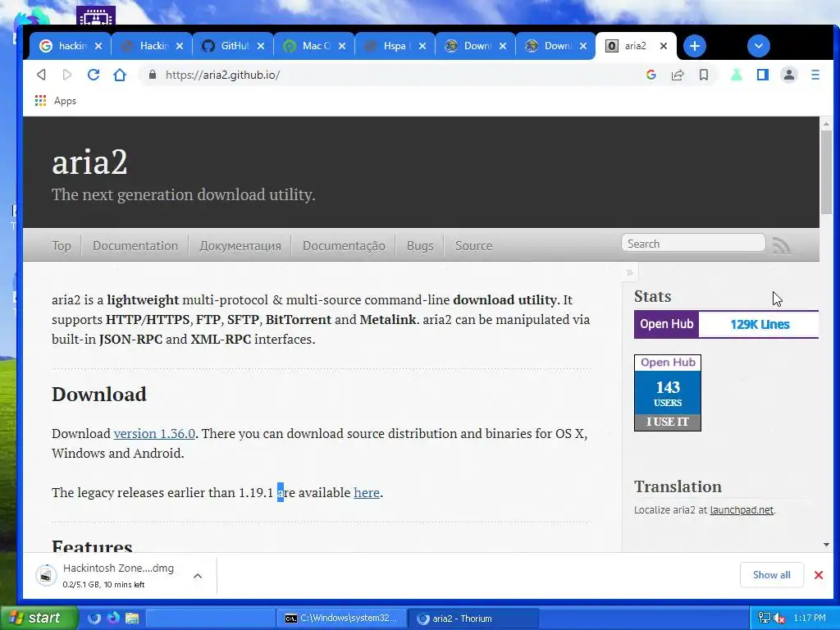Click the Google icon in address bar

651,75
